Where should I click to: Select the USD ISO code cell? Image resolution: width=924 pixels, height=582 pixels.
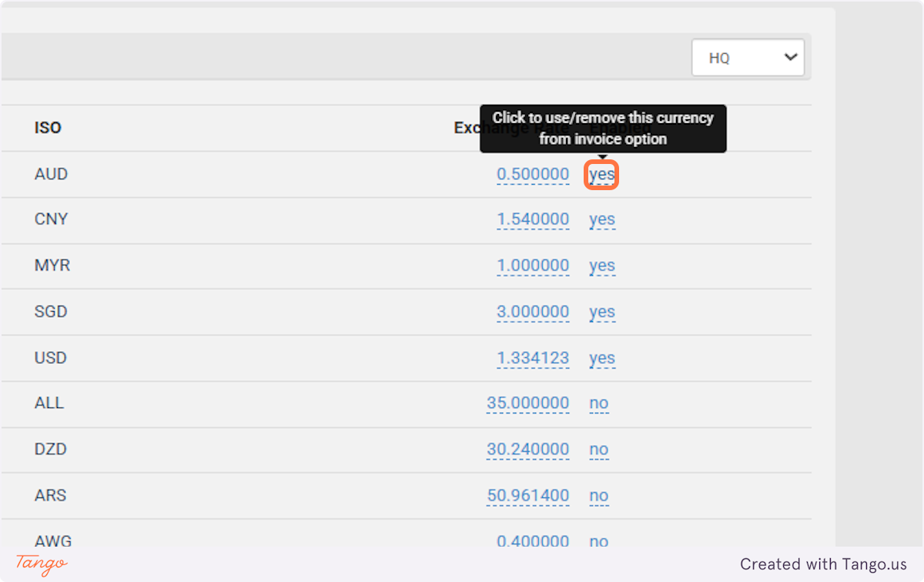(x=51, y=357)
